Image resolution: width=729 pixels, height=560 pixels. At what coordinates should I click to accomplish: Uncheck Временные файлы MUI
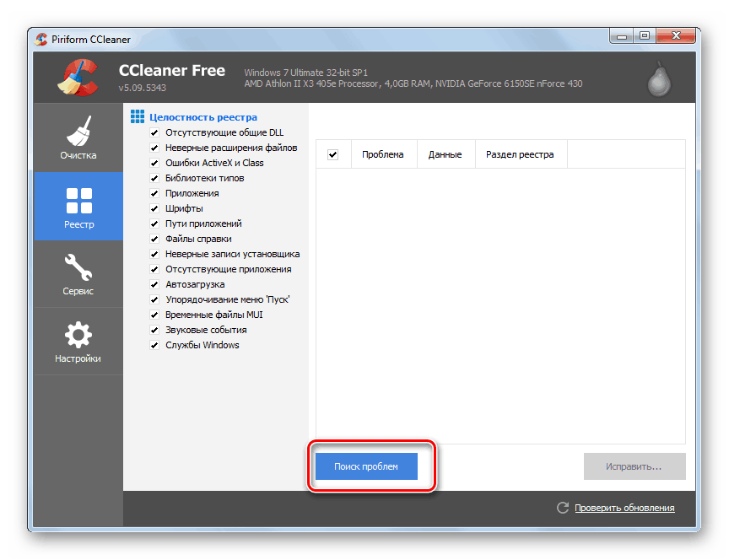[154, 315]
